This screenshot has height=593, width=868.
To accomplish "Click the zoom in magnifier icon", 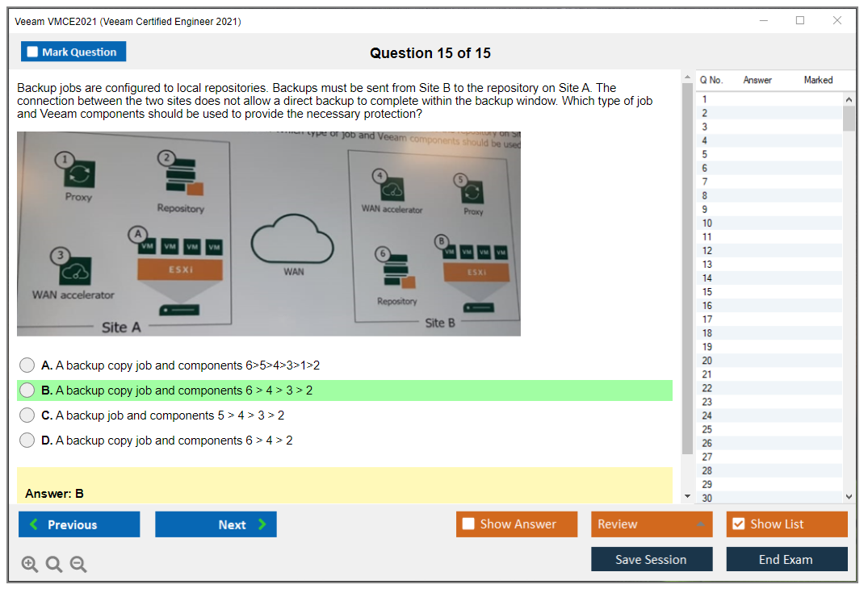I will 30,565.
